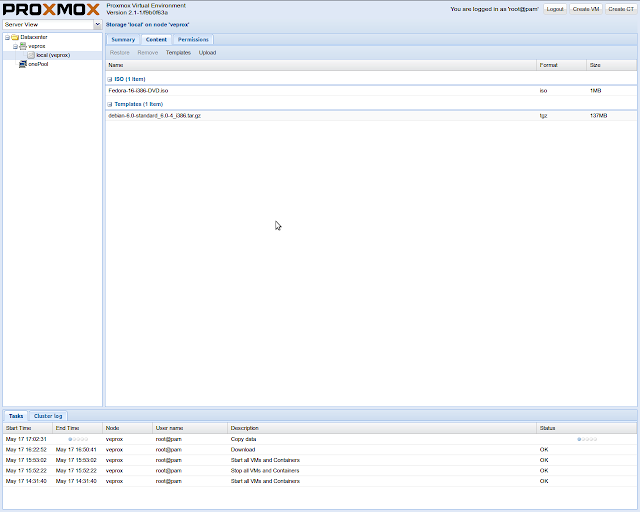Image resolution: width=640 pixels, height=512 pixels.
Task: Switch to the Summary tab
Action: tap(123, 40)
